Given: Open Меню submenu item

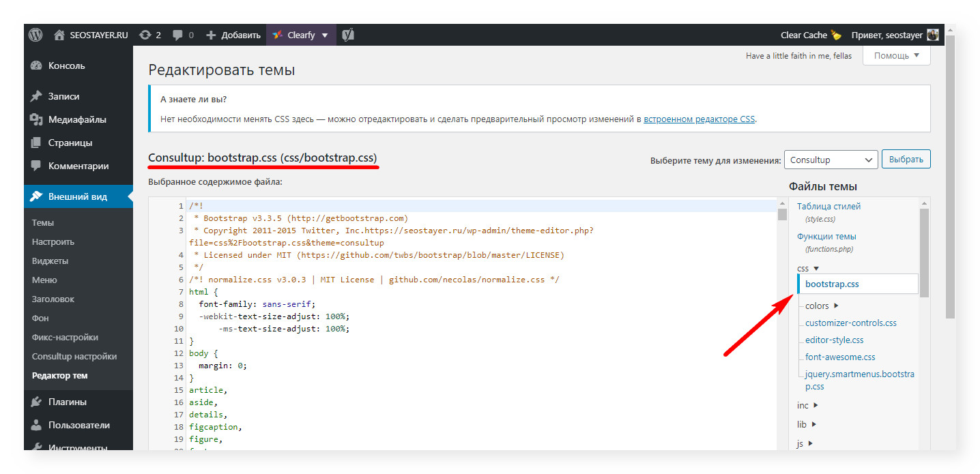Looking at the screenshot, I should (44, 280).
